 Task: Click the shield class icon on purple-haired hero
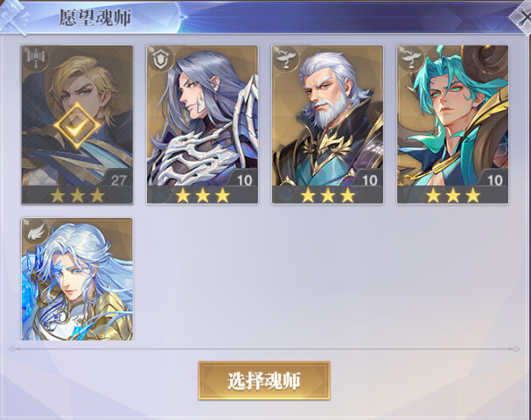(x=160, y=58)
